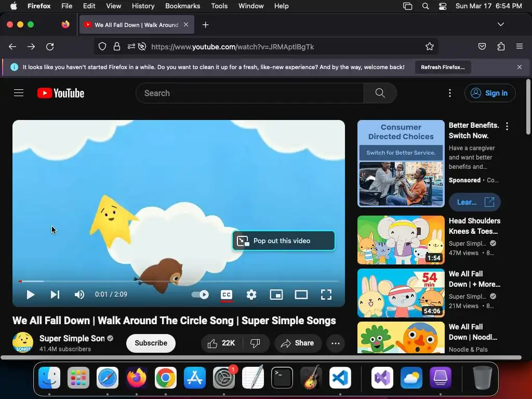Screen dimensions: 532x399
Task: Go back in Firefox
Action: (12, 46)
